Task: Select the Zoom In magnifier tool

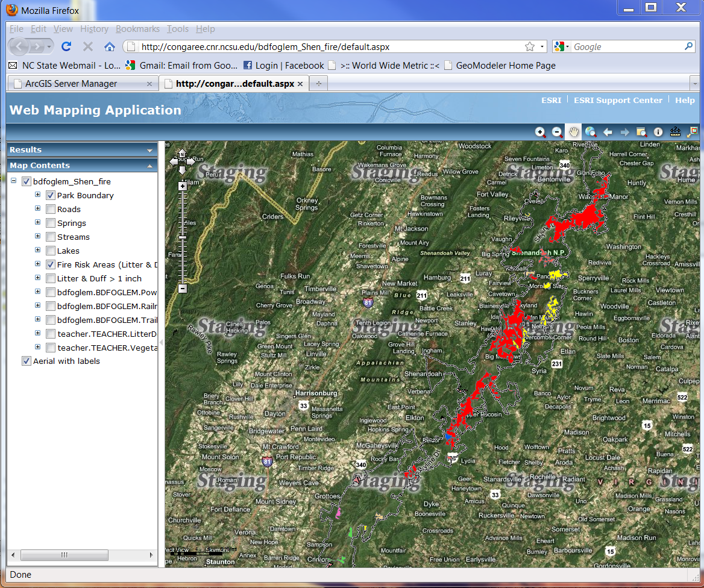Action: click(541, 132)
